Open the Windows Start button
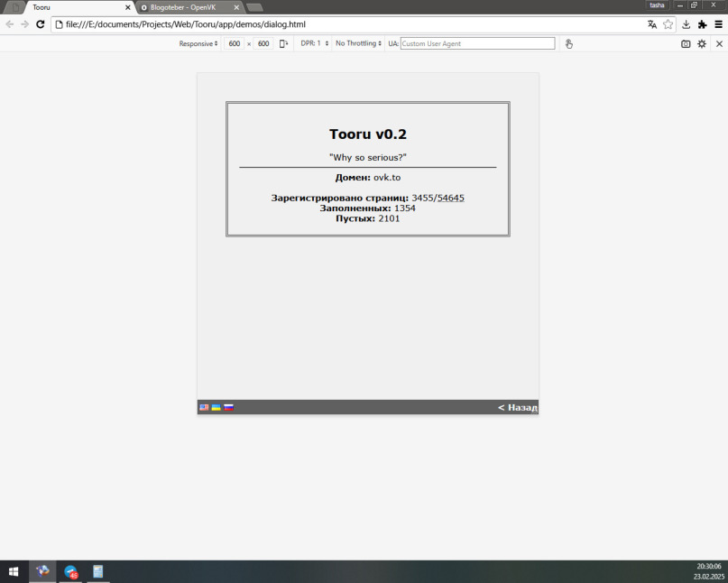Viewport: 728px width, 583px height. [x=14, y=571]
